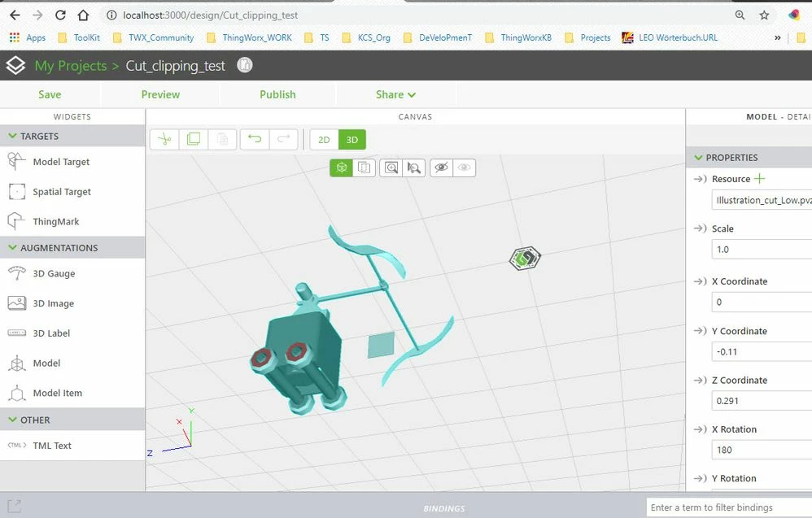
Task: Click the info icon next to Cut_clipping_test
Action: [244, 65]
